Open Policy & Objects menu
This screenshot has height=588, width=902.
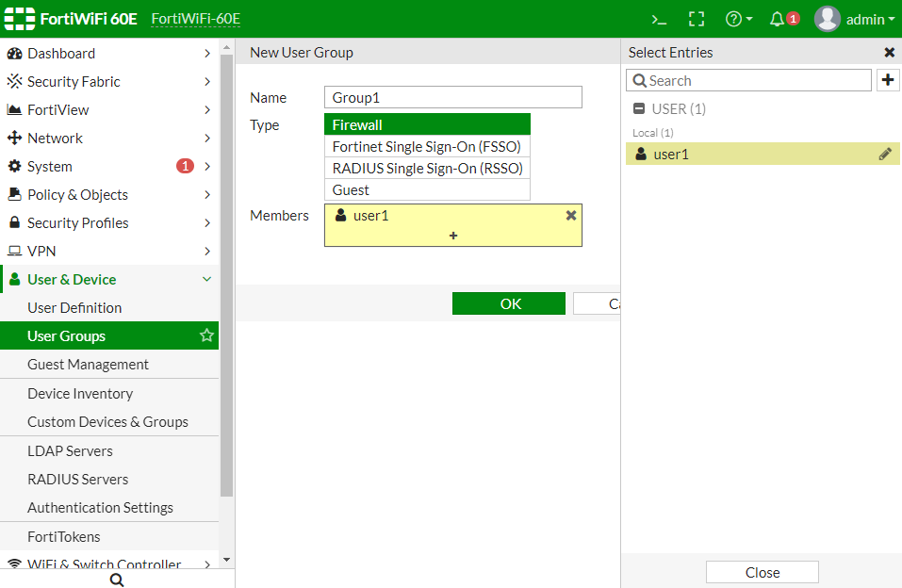pos(109,194)
